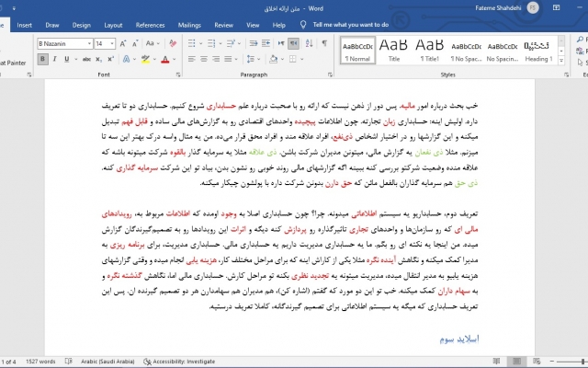Open the Mailings tab

tap(189, 25)
